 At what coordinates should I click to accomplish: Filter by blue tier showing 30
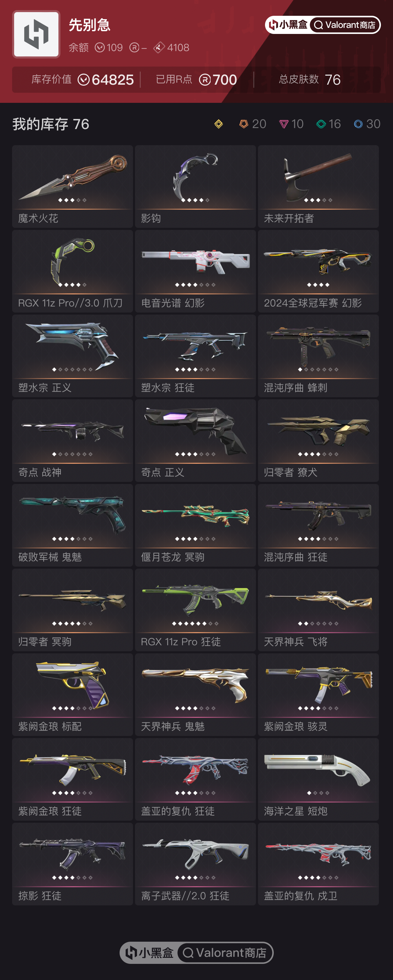pos(367,124)
